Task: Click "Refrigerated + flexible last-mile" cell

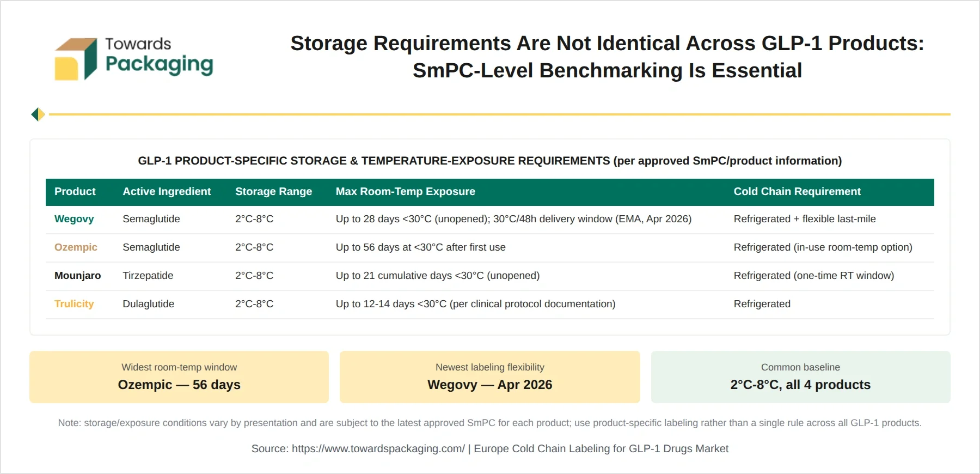Action: [805, 219]
